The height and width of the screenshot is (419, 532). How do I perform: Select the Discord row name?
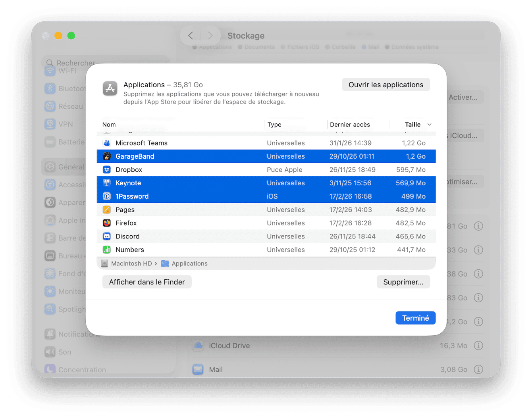point(127,236)
